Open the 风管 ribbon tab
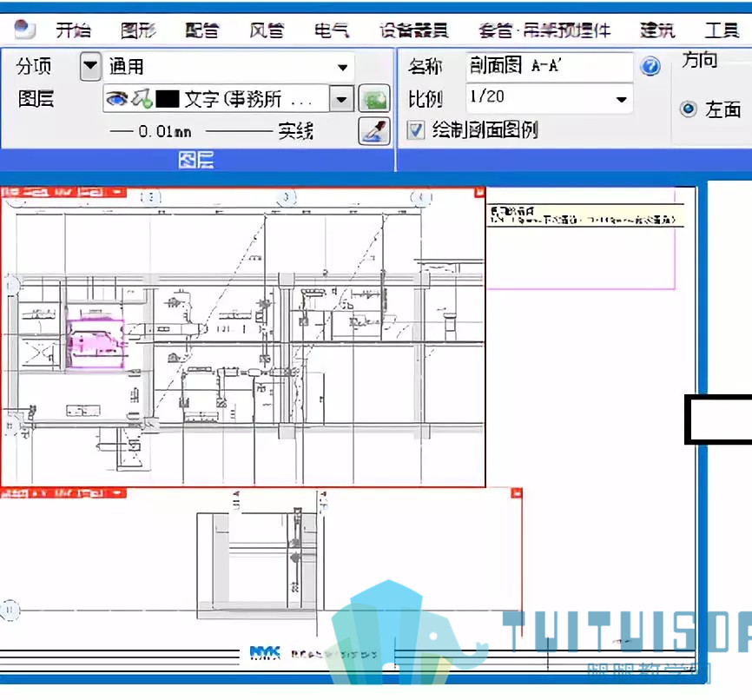 (267, 30)
